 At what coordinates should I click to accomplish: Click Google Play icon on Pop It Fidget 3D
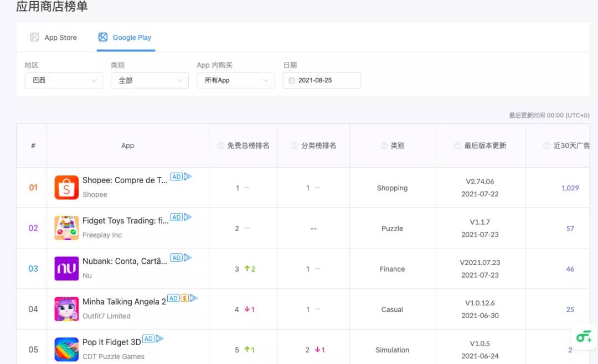click(160, 339)
